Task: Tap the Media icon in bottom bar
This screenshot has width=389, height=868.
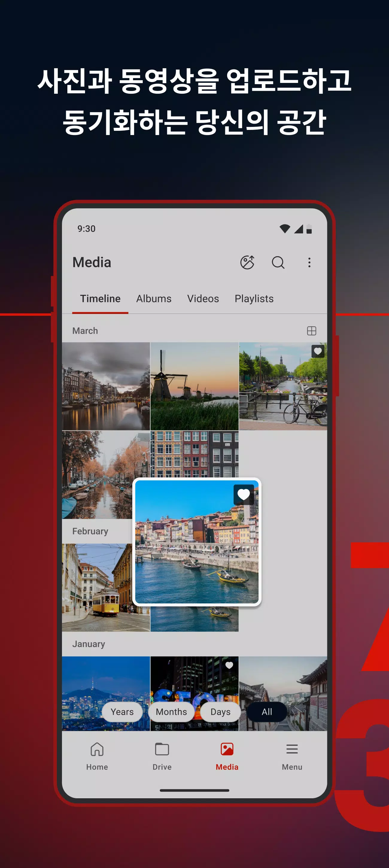Action: point(227,749)
